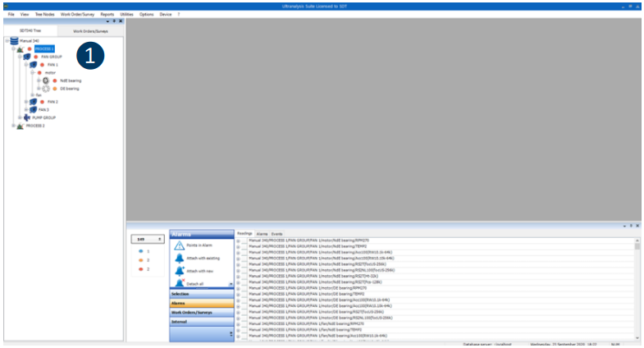Select the PROCESS 1 tree item
Image resolution: width=644 pixels, height=348 pixels.
[x=44, y=48]
